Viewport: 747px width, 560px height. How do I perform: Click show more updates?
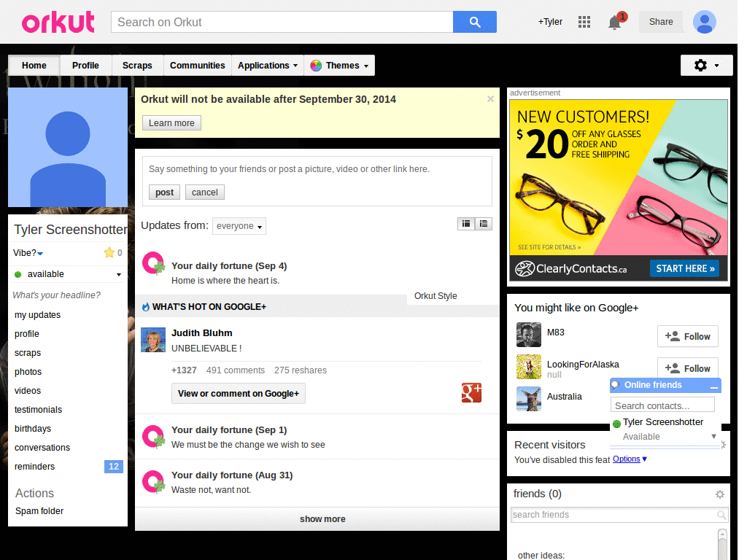pyautogui.click(x=322, y=519)
